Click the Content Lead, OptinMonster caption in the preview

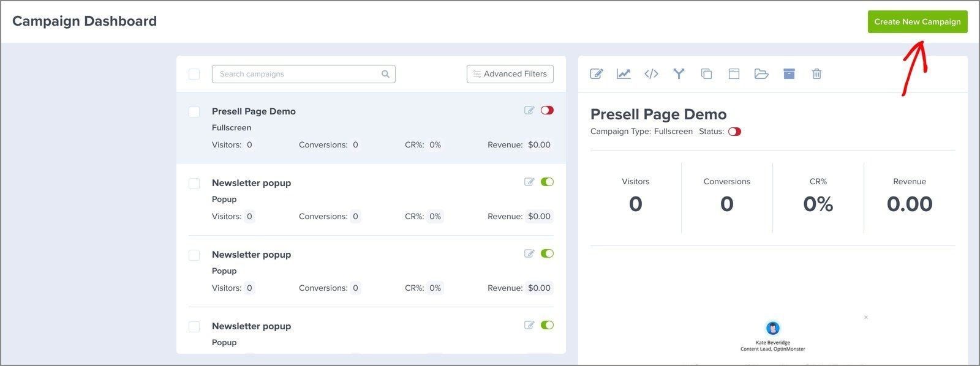tap(773, 349)
